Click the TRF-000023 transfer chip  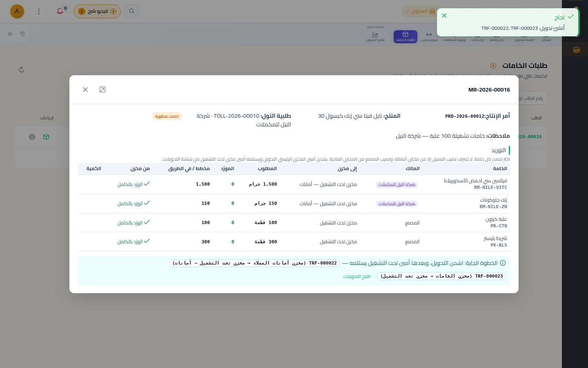tap(441, 276)
